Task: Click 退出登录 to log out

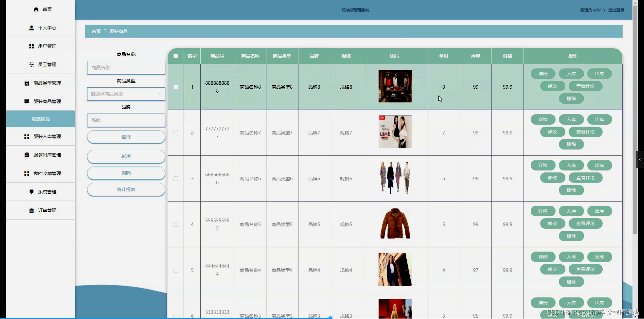Action: pos(616,10)
